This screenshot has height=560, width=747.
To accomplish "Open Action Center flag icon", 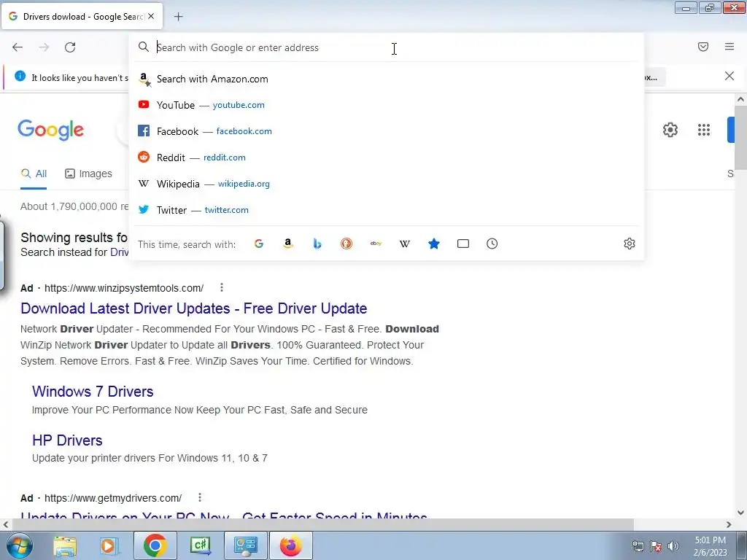I will 656,546.
